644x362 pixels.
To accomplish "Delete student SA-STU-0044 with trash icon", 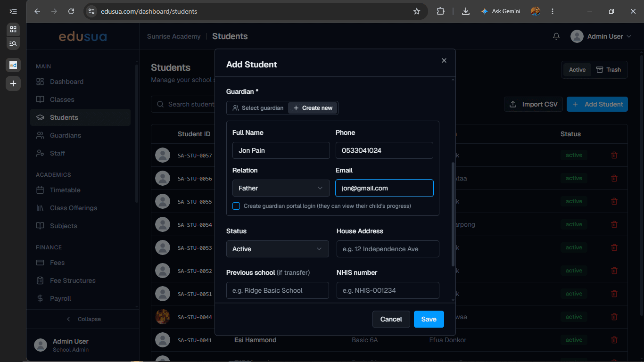I will pos(614,317).
